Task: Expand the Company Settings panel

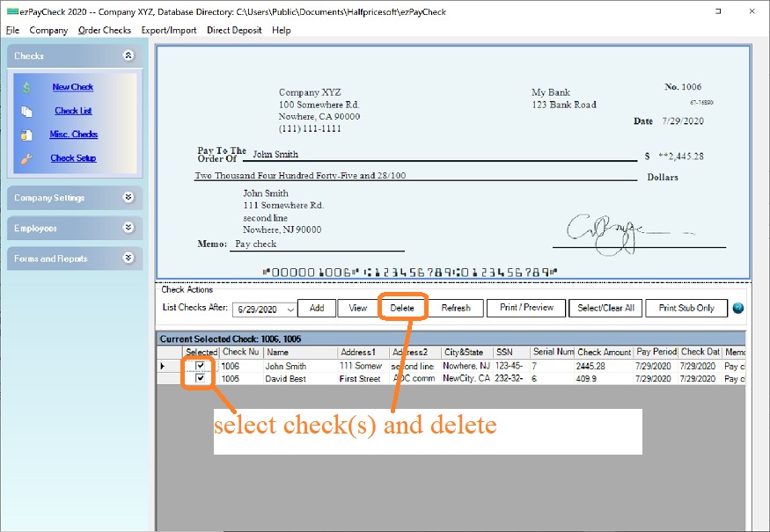Action: point(128,199)
